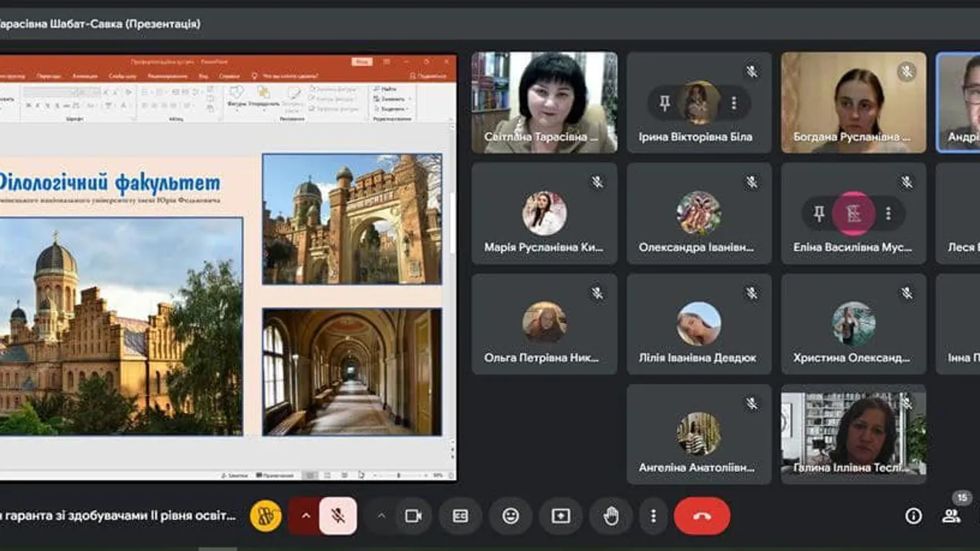
Task: Click muted mic icon on Марія Русланівна tile
Action: pos(596,182)
